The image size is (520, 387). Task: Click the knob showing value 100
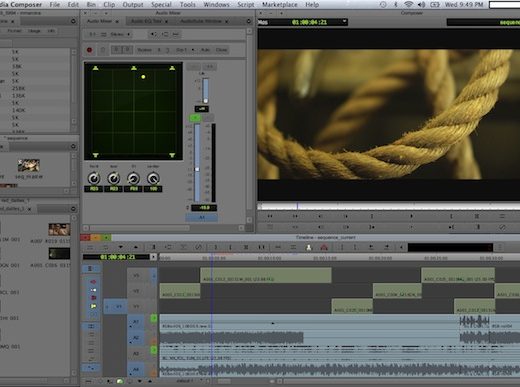[x=153, y=179]
